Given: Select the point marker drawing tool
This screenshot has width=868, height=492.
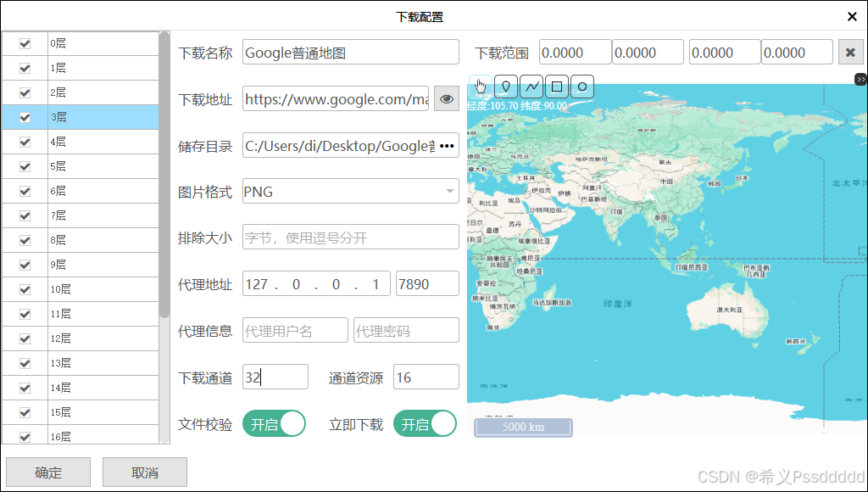Looking at the screenshot, I should coord(505,87).
